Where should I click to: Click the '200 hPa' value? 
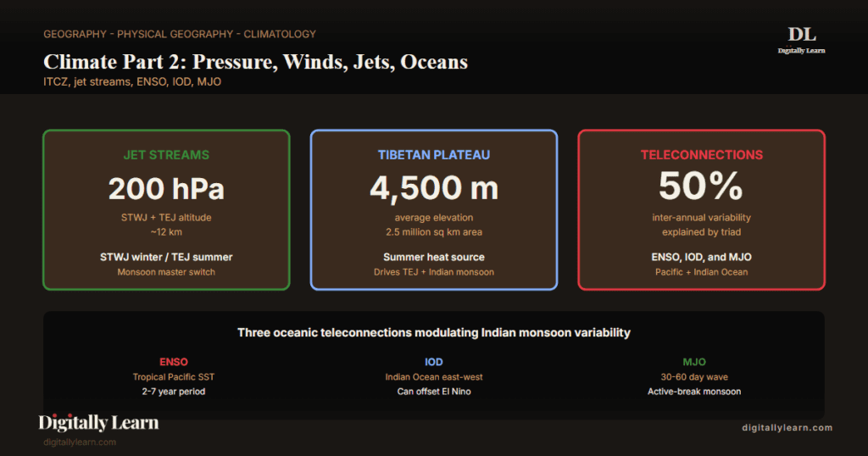166,188
